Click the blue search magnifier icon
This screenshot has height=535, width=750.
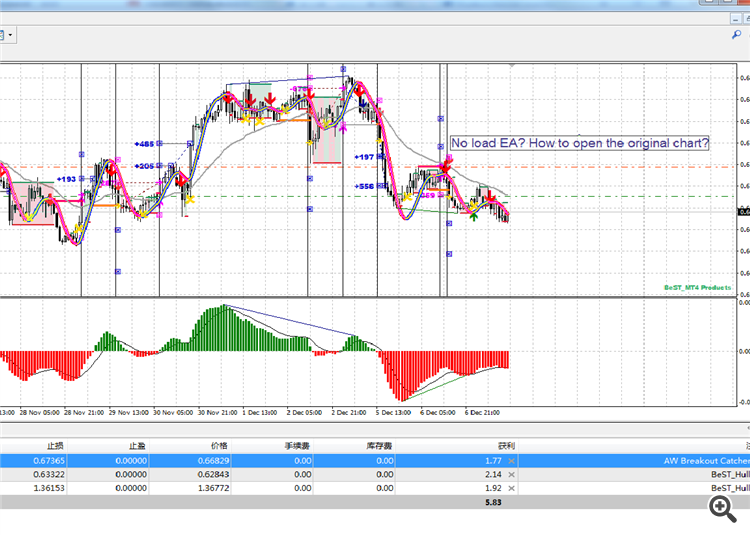click(x=737, y=34)
